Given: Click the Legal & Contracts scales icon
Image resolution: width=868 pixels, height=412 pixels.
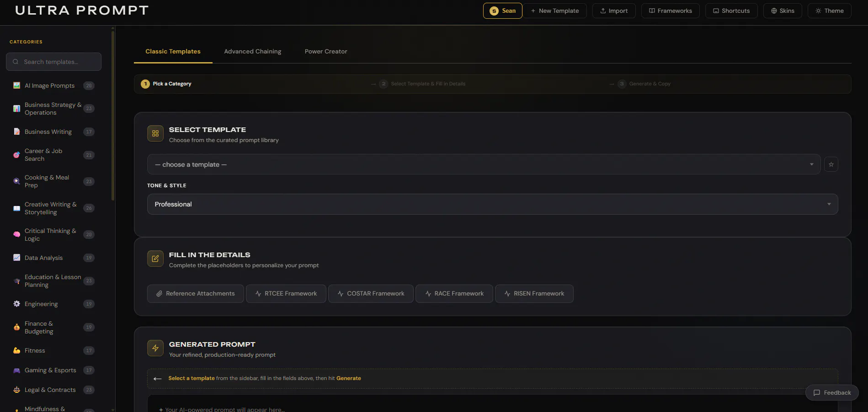Looking at the screenshot, I should pos(16,390).
